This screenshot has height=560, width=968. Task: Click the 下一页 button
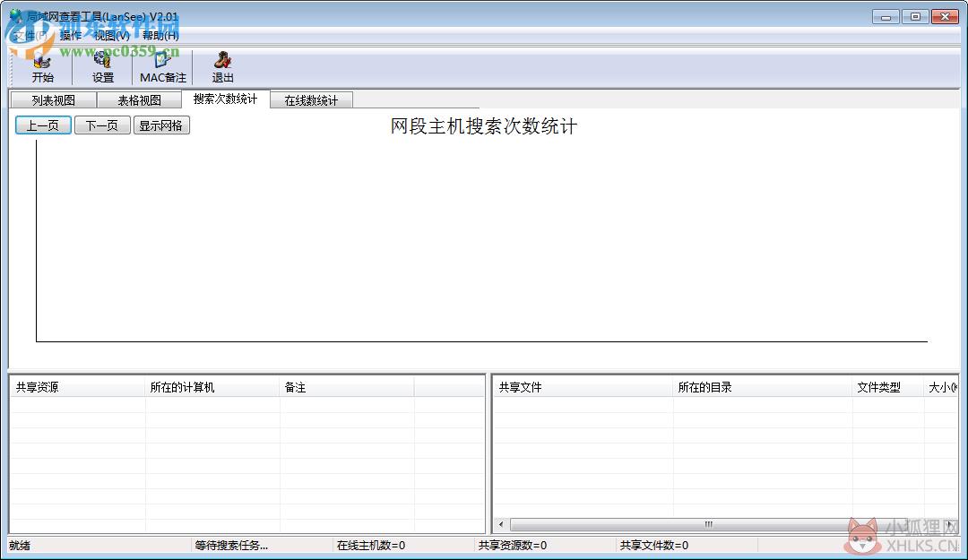102,125
